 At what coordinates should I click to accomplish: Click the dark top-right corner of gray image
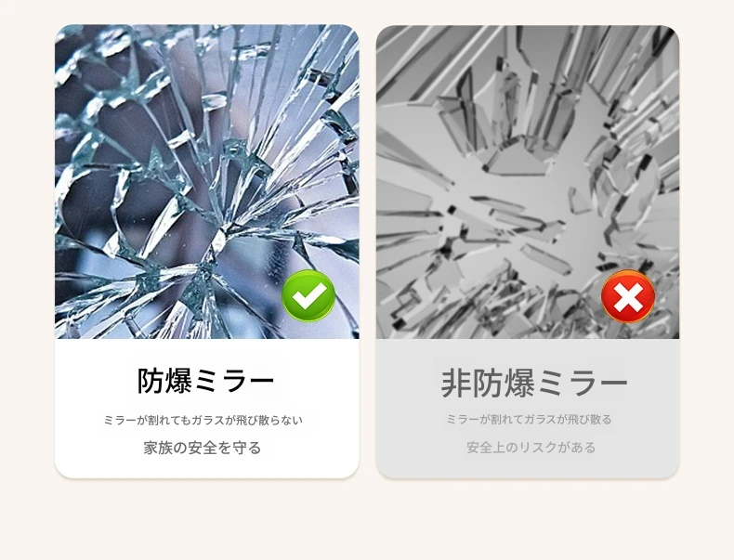click(667, 37)
